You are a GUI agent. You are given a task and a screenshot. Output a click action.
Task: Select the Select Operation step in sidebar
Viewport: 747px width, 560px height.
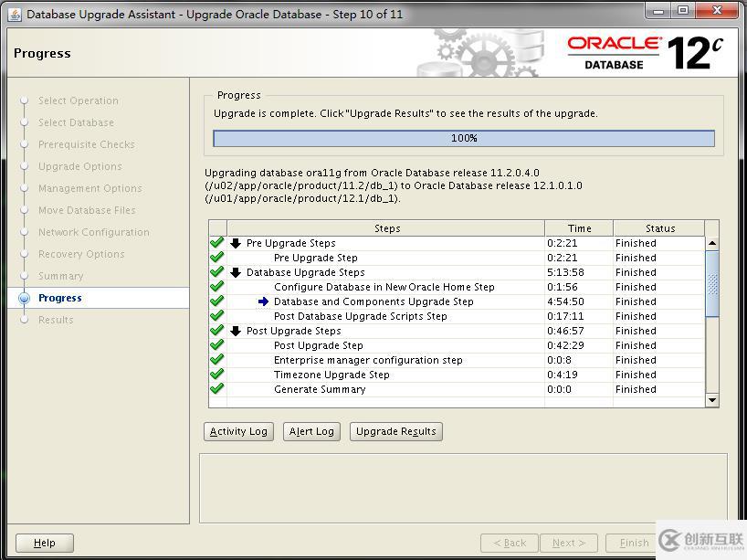79,100
